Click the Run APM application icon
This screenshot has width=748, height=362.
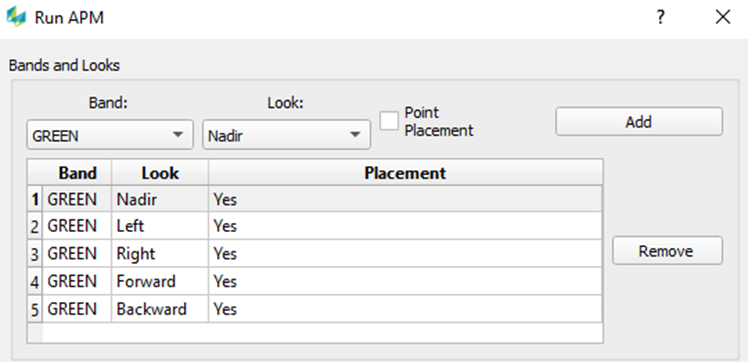click(16, 17)
